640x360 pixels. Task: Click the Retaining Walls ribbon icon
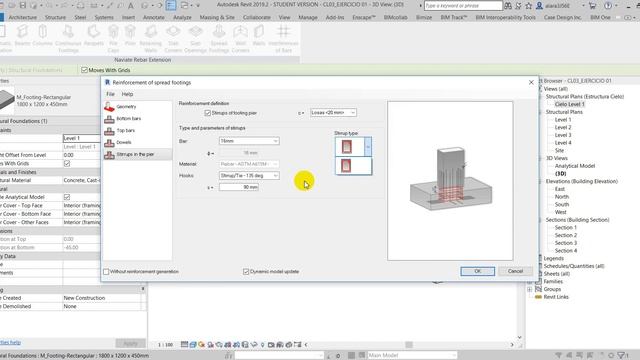click(151, 39)
